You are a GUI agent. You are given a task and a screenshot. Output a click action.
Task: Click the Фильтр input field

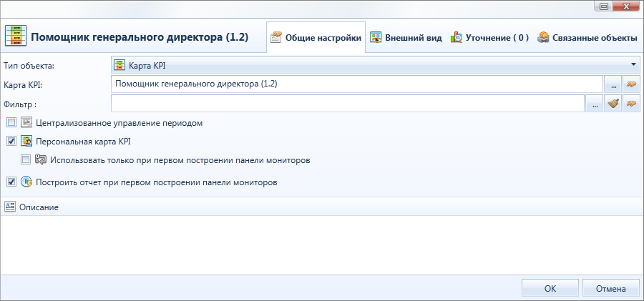tap(348, 103)
